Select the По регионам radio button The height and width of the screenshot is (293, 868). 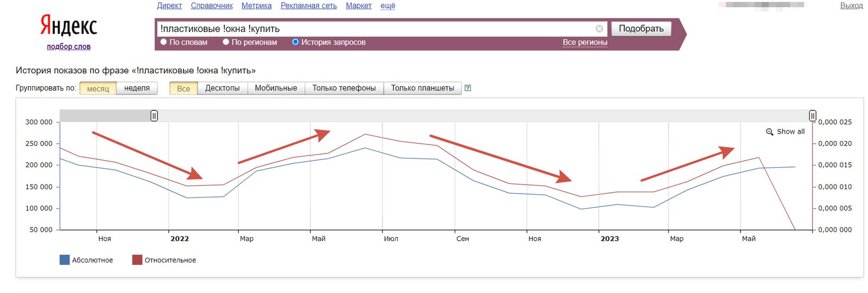(x=226, y=42)
